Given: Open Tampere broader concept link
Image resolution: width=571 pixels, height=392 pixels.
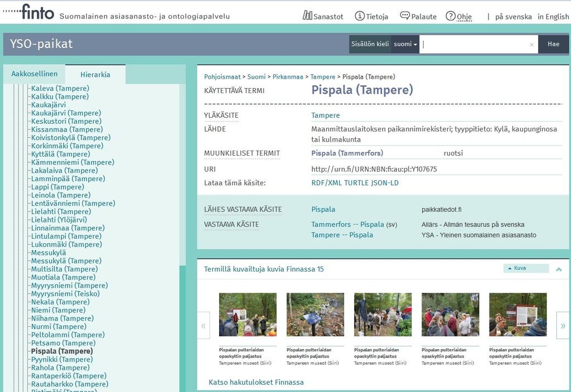Looking at the screenshot, I should [325, 115].
